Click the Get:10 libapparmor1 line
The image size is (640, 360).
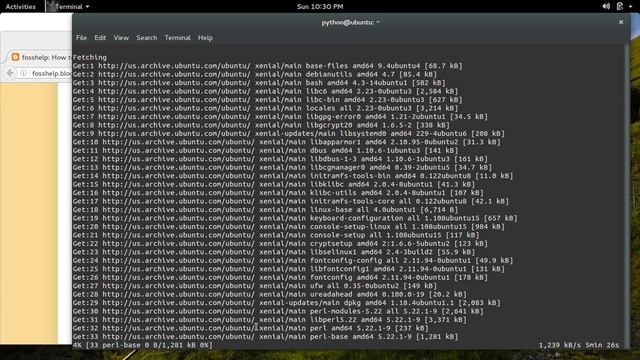pos(287,142)
